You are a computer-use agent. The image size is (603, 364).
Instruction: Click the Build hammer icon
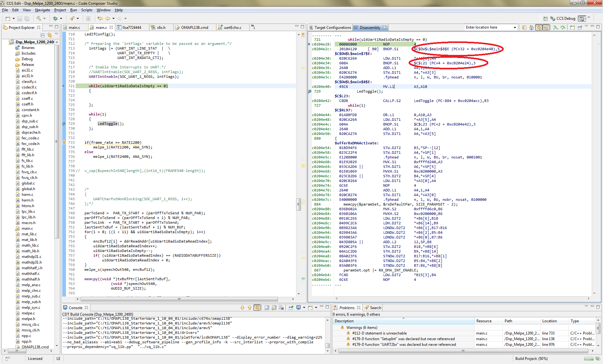(39, 19)
